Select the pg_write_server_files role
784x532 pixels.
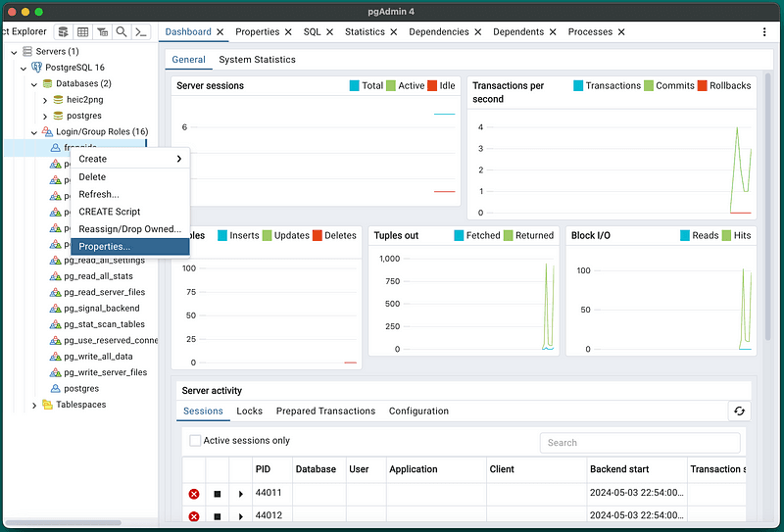click(x=106, y=372)
